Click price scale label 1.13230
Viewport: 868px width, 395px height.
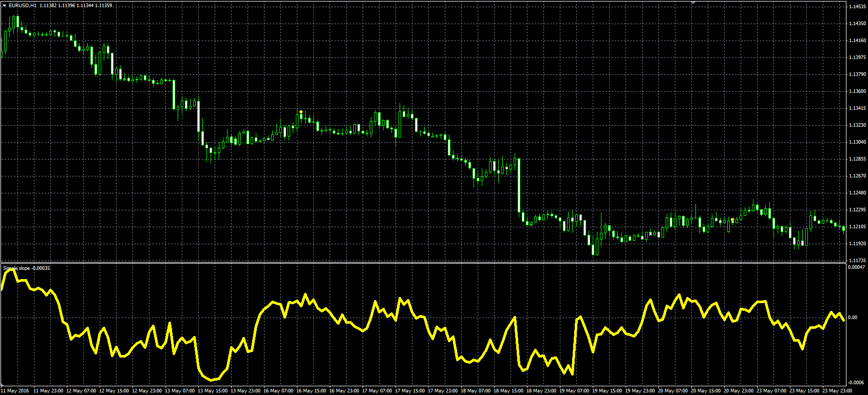858,125
